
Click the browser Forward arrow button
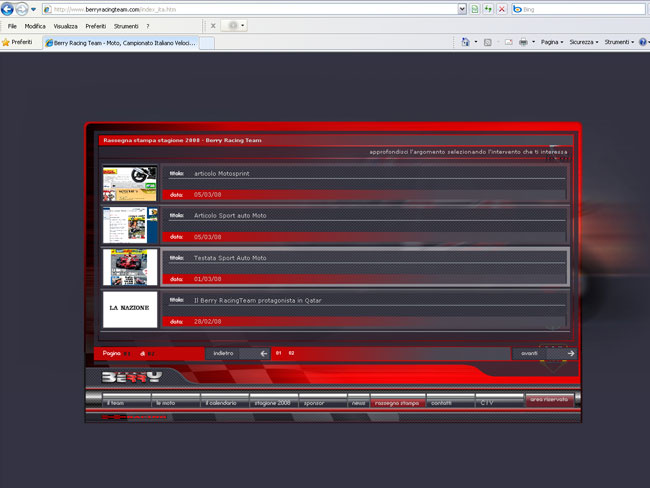22,9
